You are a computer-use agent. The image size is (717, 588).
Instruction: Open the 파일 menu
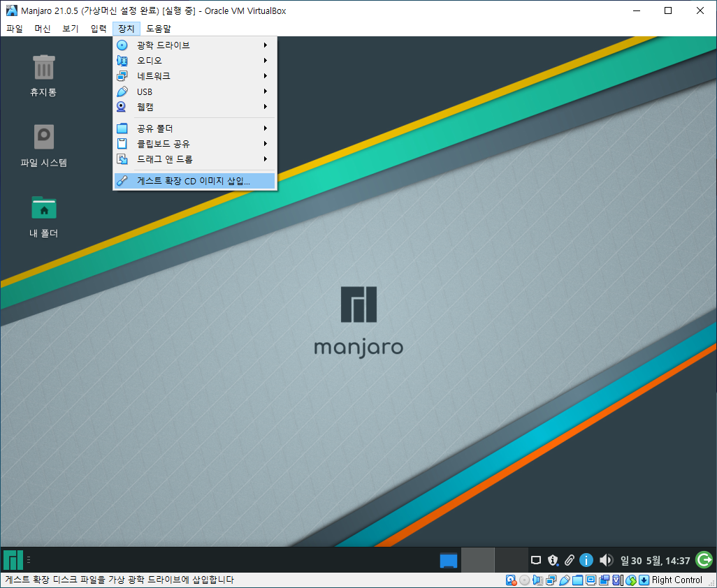pyautogui.click(x=15, y=29)
